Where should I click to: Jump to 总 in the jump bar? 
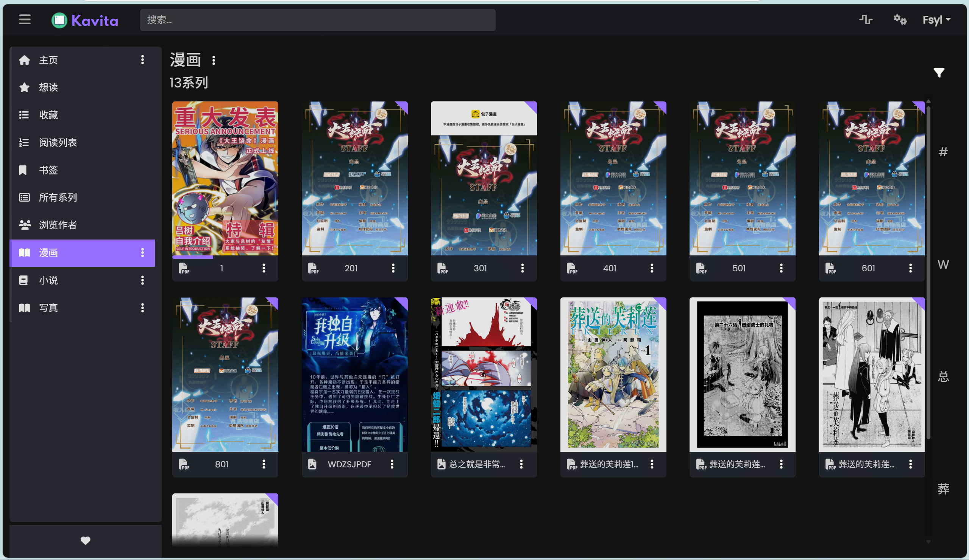(x=943, y=376)
